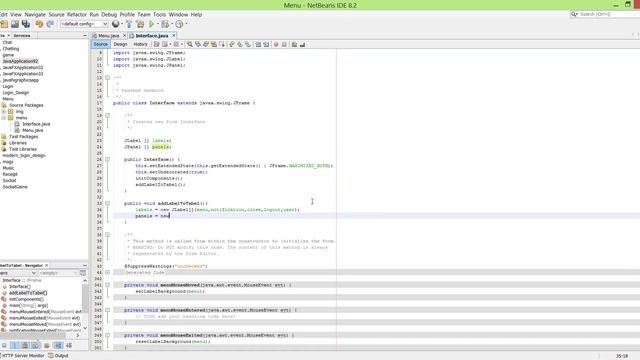Select the Source view button
640x360 pixels.
100,44
